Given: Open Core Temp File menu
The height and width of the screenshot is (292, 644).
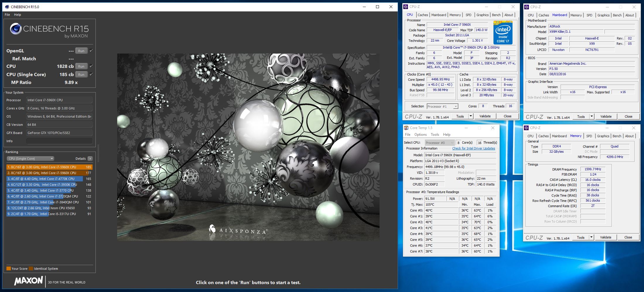Looking at the screenshot, I should coord(408,135).
